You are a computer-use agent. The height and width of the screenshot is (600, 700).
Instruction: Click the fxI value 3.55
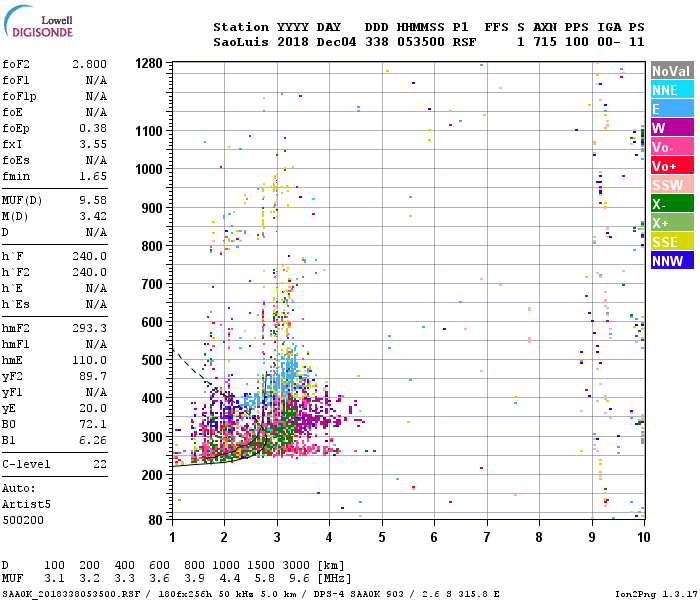click(93, 145)
